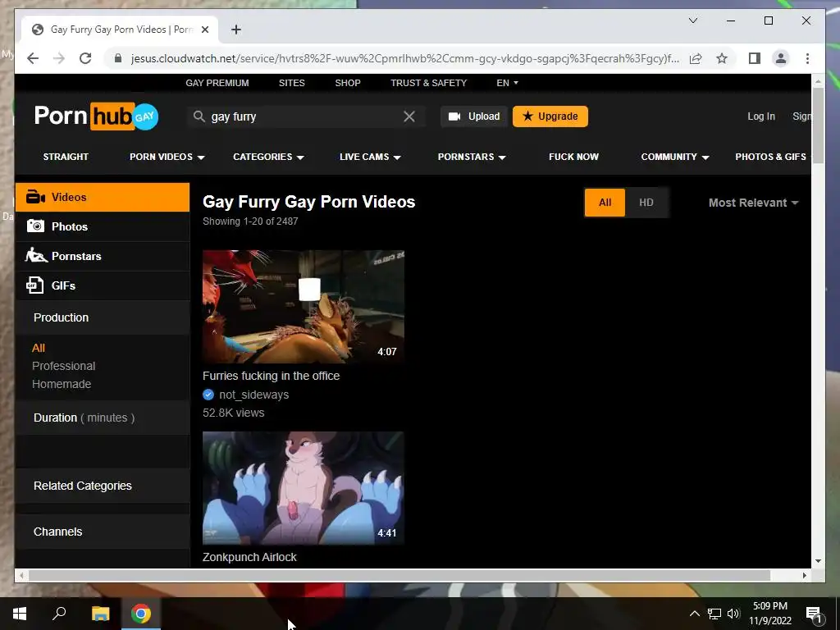Open the Windows Start menu
Image resolution: width=840 pixels, height=630 pixels.
[20, 614]
